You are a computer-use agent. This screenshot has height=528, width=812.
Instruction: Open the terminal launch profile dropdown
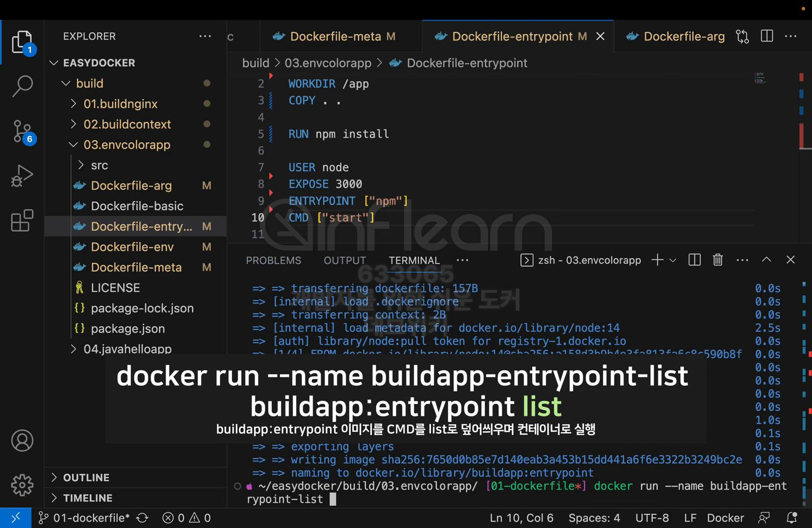[x=673, y=260]
